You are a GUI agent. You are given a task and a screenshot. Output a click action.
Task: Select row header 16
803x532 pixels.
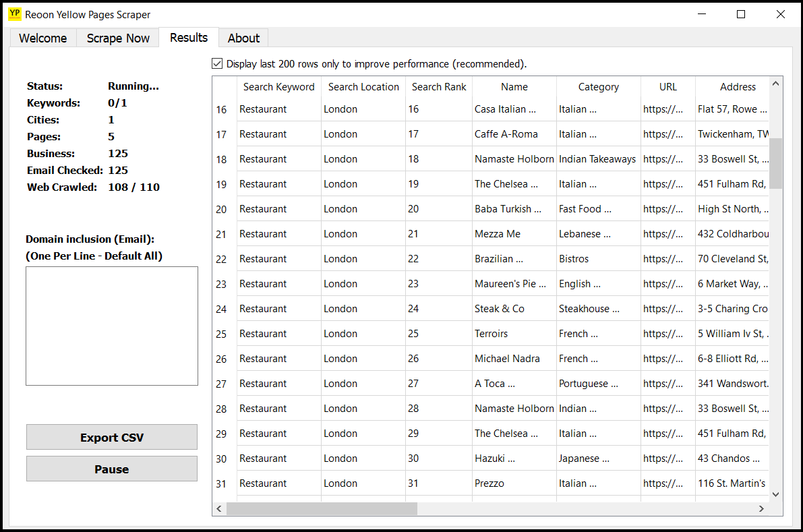click(225, 109)
